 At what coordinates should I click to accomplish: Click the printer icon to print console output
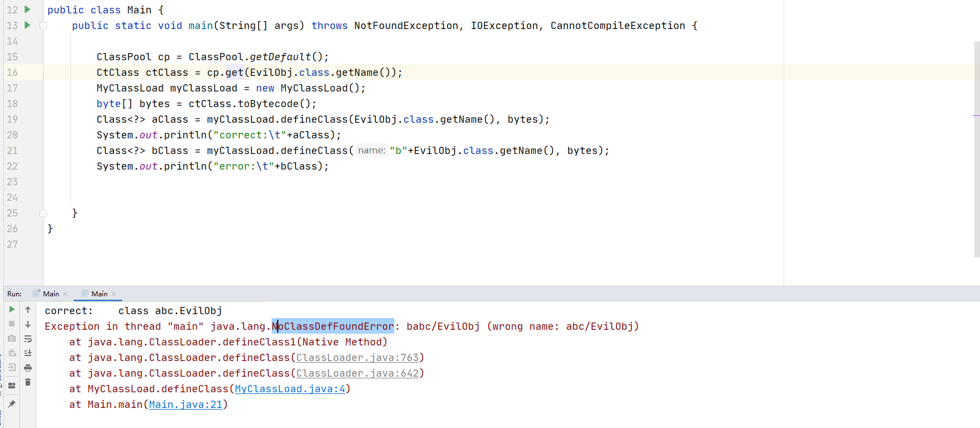coord(28,368)
